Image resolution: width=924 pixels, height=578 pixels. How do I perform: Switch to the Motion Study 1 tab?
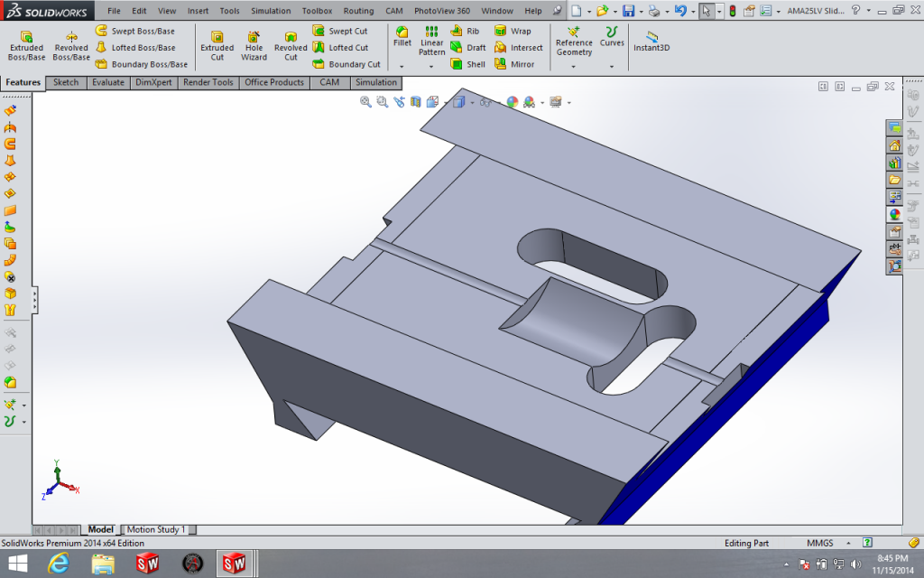tap(156, 529)
